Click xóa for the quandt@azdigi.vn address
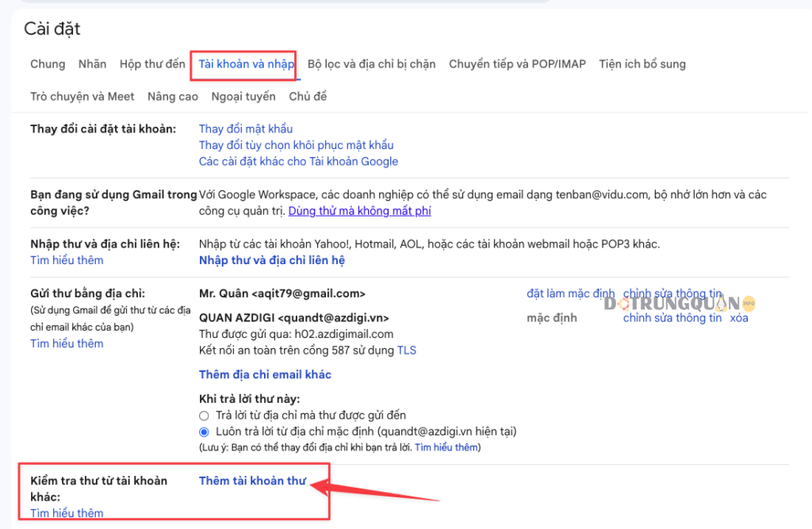Image resolution: width=812 pixels, height=529 pixels. tap(739, 318)
